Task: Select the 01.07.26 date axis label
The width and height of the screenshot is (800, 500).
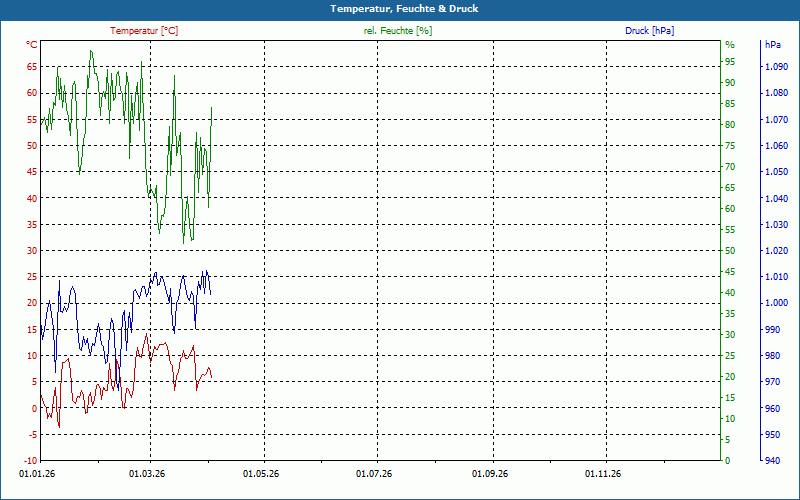Action: click(x=376, y=474)
